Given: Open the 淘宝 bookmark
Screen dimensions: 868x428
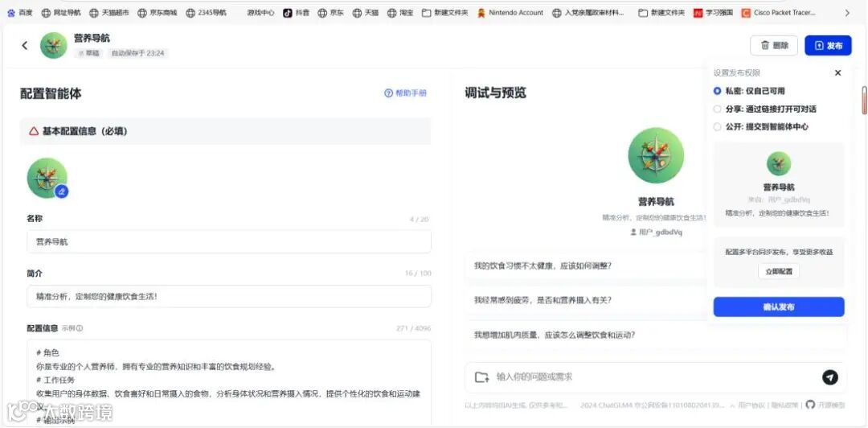Looking at the screenshot, I should point(400,12).
